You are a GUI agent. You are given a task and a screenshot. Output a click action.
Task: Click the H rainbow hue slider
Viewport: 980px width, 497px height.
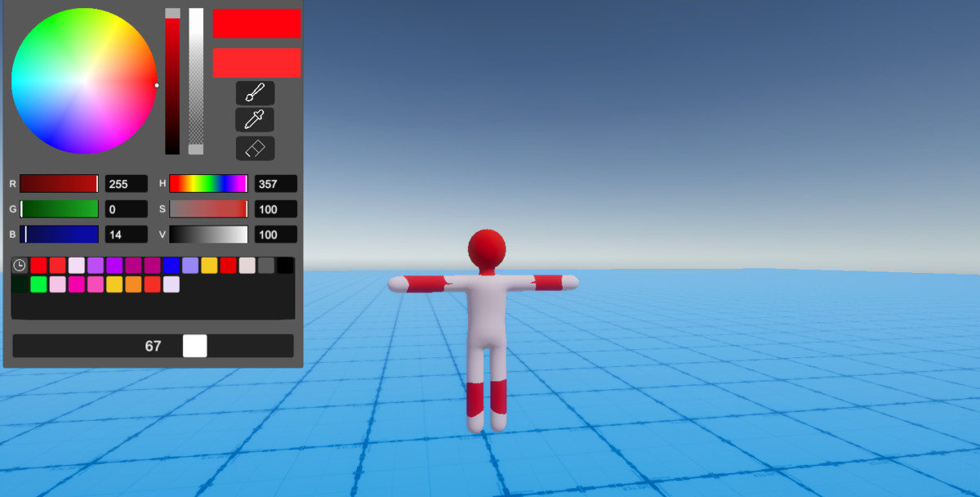pos(208,184)
